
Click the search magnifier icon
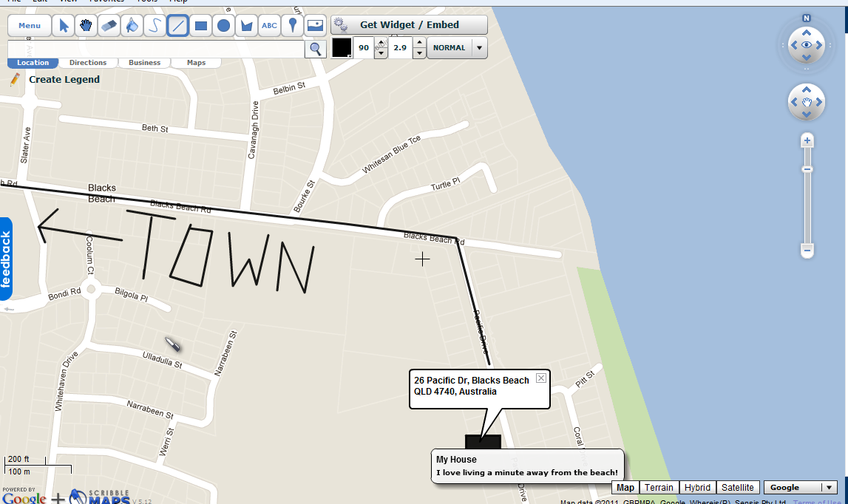(x=314, y=48)
